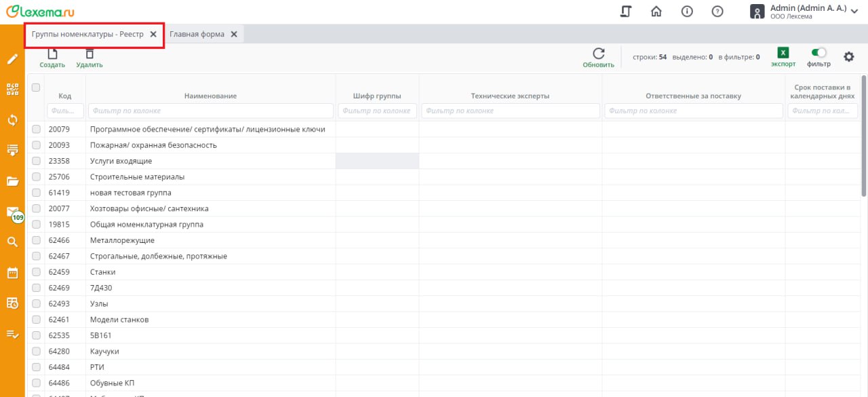Sort by the Наименование column header
This screenshot has height=397, width=868.
pos(210,96)
